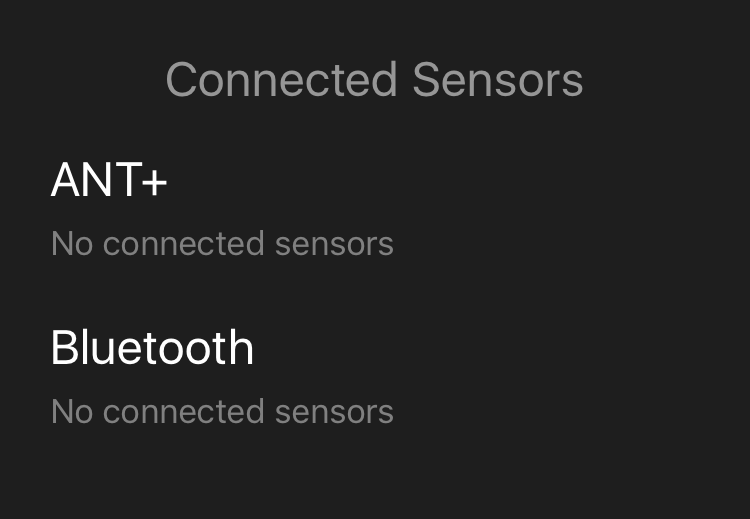Click "No connected sensors" under ANT+
Screen dimensions: 750x519
[x=222, y=243]
